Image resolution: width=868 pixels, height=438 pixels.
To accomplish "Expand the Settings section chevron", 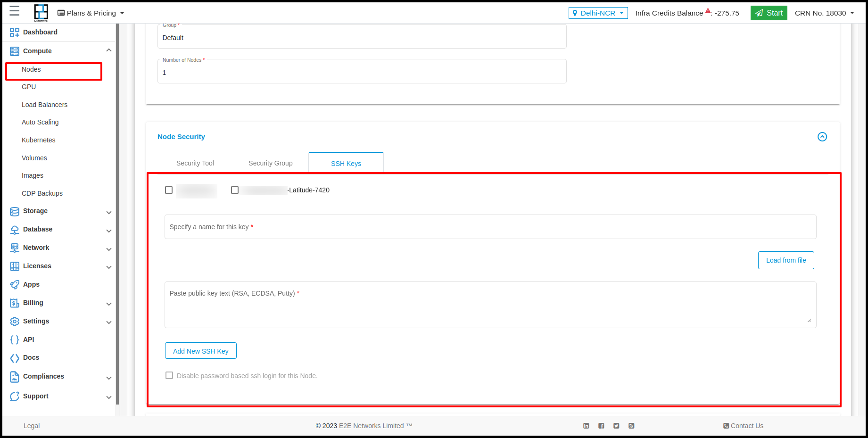I will pyautogui.click(x=109, y=322).
